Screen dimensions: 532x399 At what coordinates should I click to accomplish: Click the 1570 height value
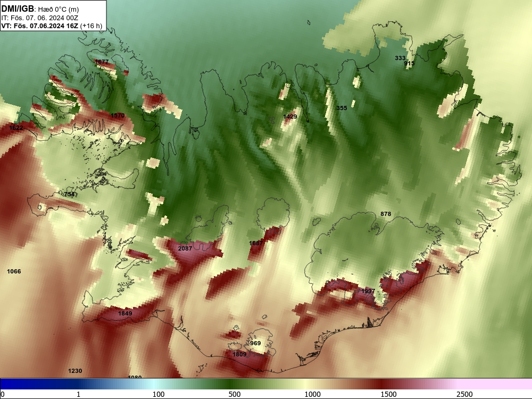118,115
